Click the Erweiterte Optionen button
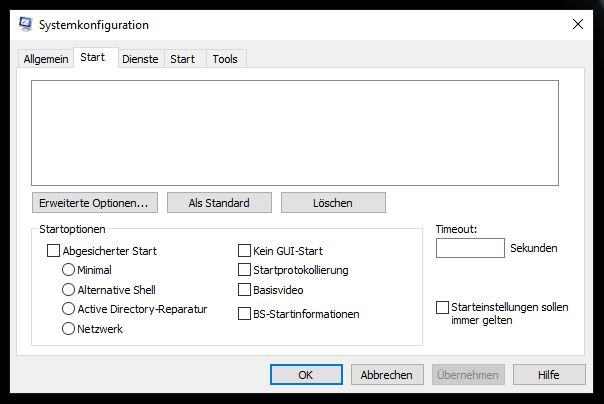Viewport: 604px width, 404px height. tap(95, 203)
